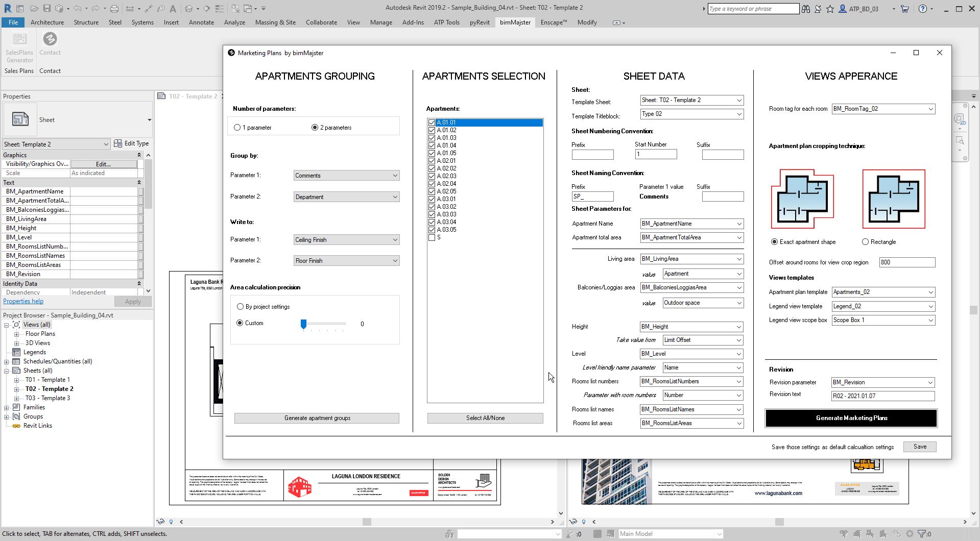This screenshot has height=541, width=980.
Task: Uncheck apartment A.01.03 checkbox
Action: [x=432, y=138]
